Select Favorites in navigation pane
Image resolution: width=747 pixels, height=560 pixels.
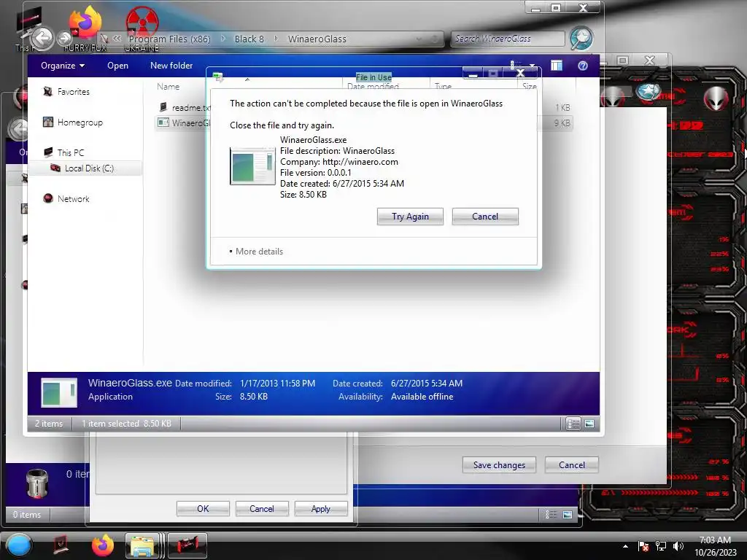73,91
